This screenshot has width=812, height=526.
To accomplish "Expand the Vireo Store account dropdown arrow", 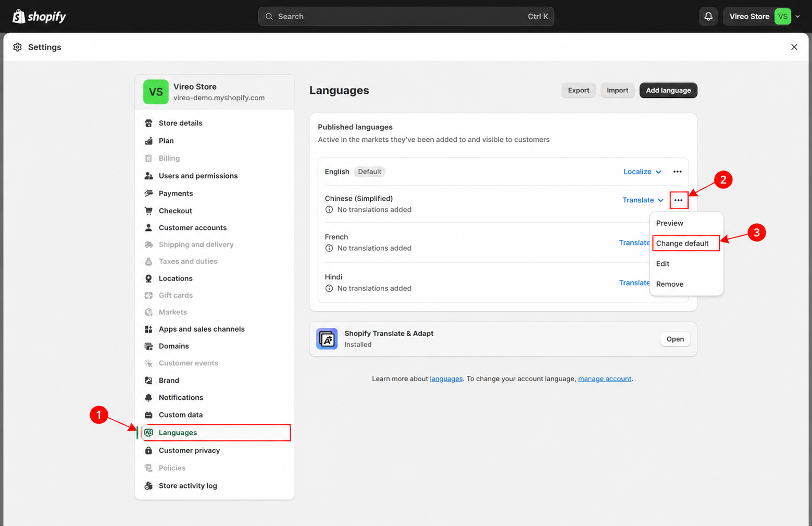I will click(x=797, y=17).
